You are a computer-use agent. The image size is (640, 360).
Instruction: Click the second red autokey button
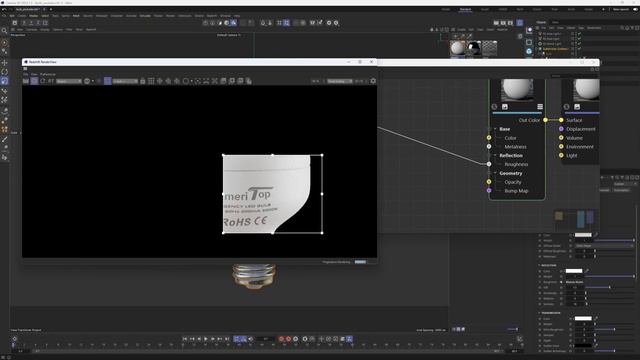(288, 339)
